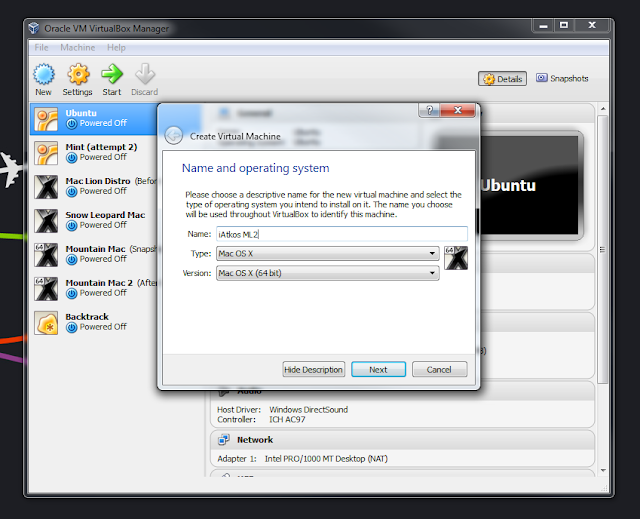The image size is (640, 519).
Task: Select the Mint (attempt 2) entry name
Action: click(x=101, y=147)
